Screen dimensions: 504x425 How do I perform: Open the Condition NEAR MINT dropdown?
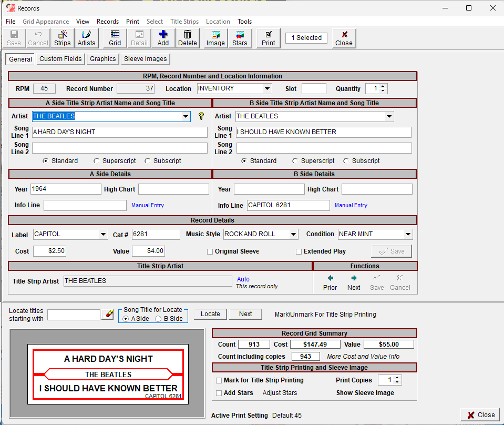click(x=408, y=234)
